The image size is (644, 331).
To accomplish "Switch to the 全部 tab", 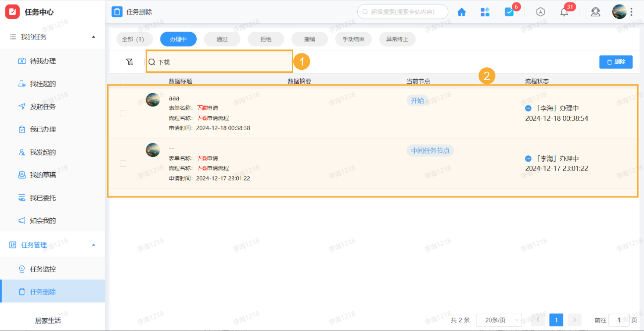I will click(x=133, y=39).
